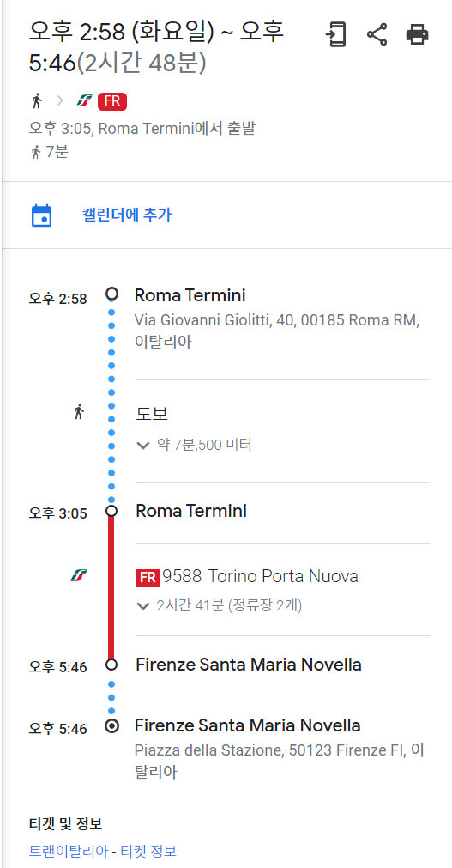Click the walking icon beside 도보
Viewport: 452px width, 868px height.
(79, 412)
